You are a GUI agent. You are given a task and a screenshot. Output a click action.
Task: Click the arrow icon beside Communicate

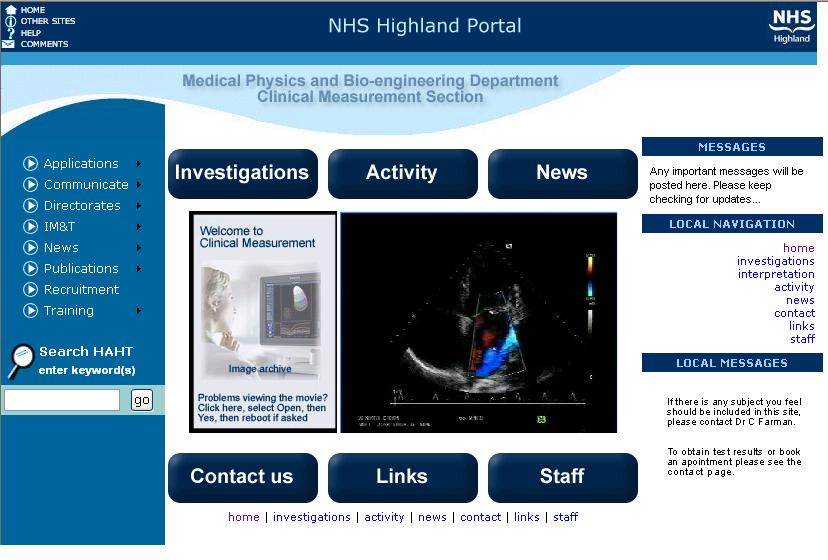(x=31, y=184)
